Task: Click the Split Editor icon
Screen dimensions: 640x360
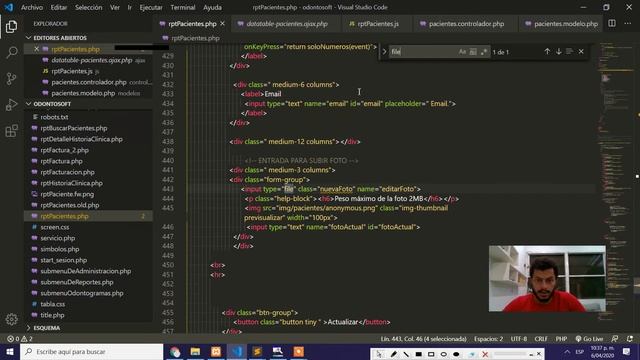Action: click(612, 24)
